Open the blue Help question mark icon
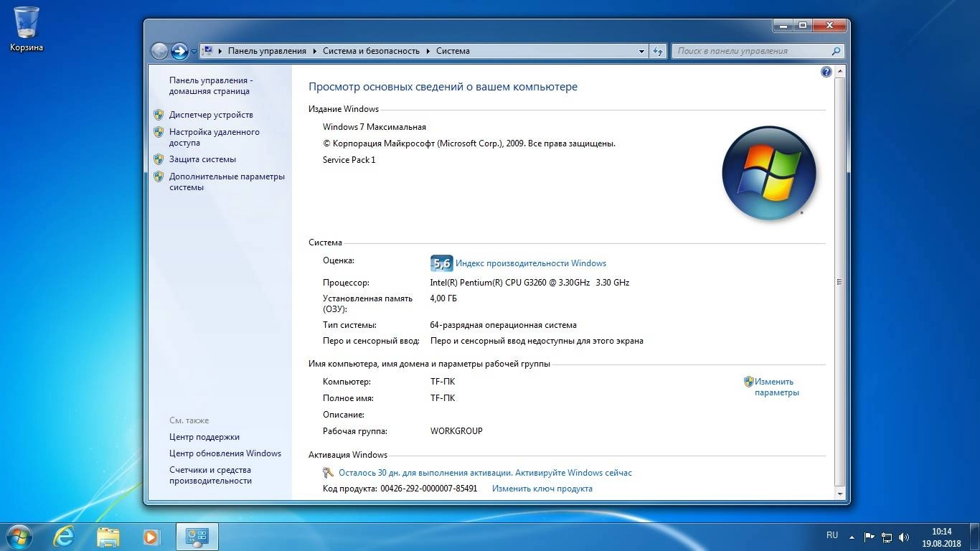This screenshot has width=980, height=551. tap(826, 72)
